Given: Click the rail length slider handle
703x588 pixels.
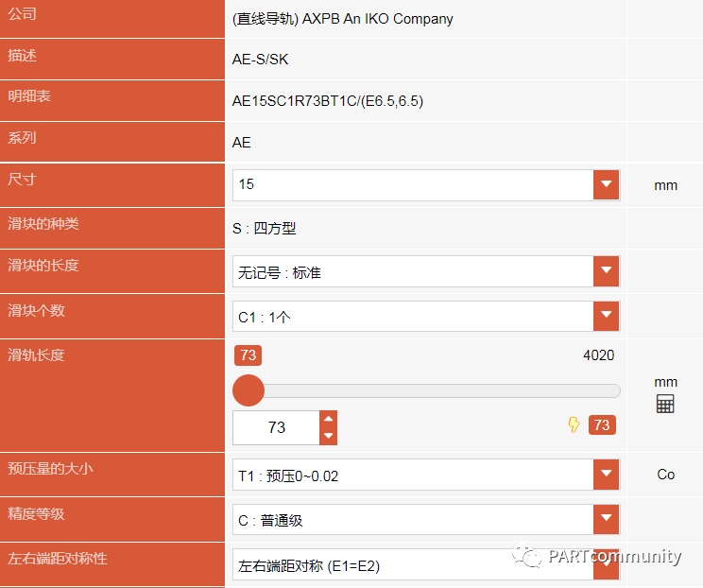Looking at the screenshot, I should [x=249, y=390].
